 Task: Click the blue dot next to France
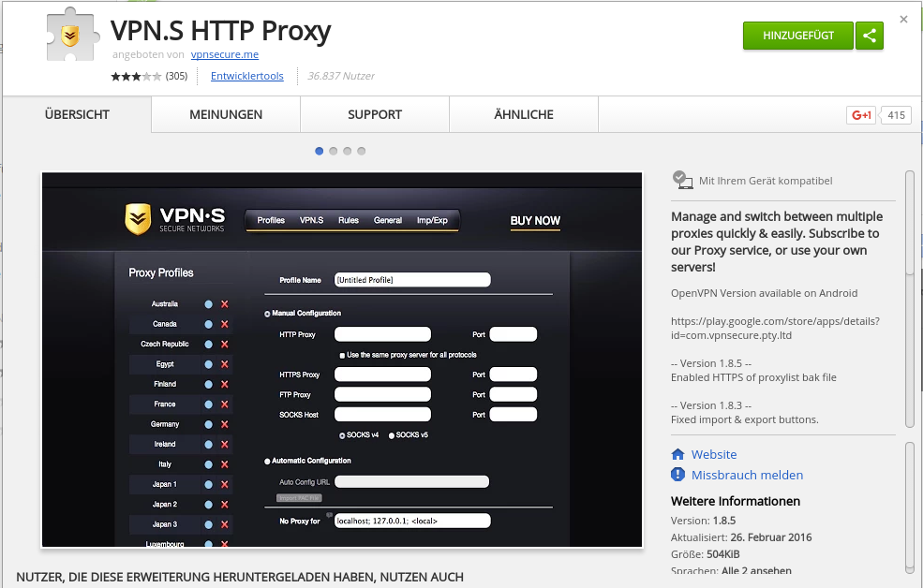click(x=208, y=404)
